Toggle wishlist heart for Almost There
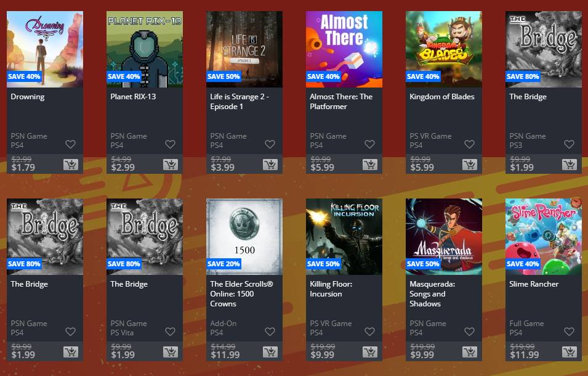Screen dimensions: 588x376 click(370, 144)
